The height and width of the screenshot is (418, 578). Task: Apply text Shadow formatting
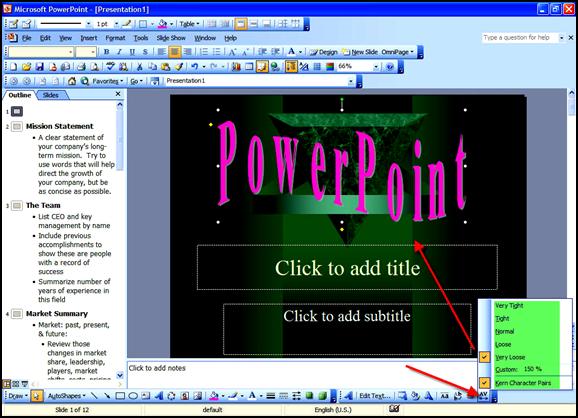point(145,52)
